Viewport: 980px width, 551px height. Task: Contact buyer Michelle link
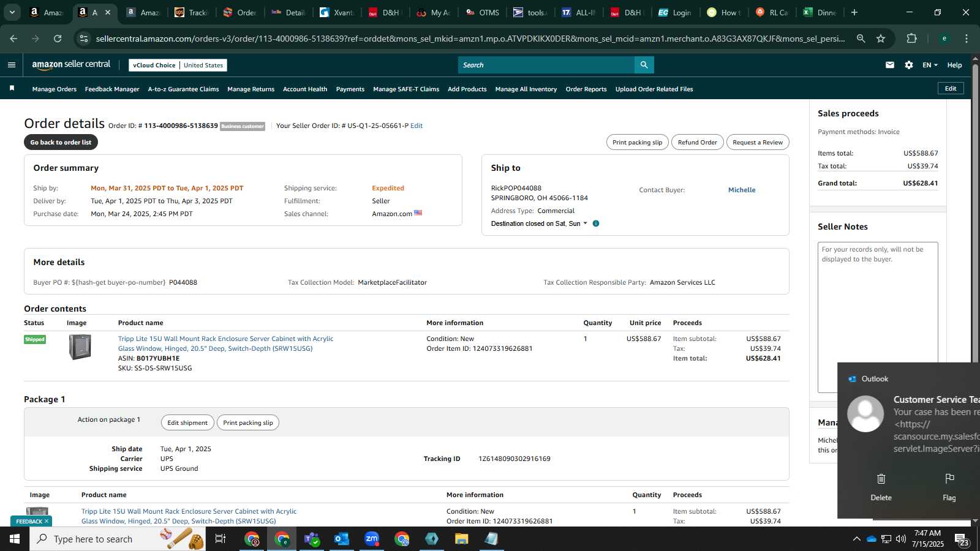pos(742,190)
